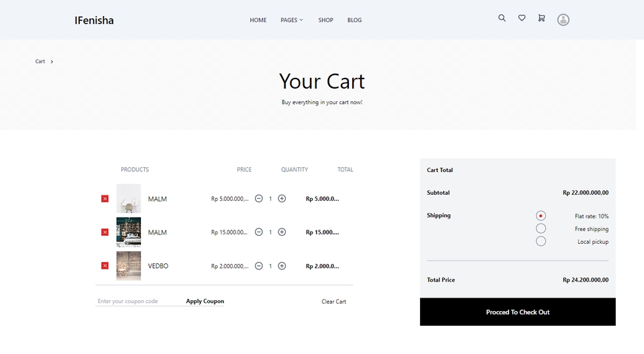Click the Rp 24.200.000,00 total price
This screenshot has width=644, height=354.
[x=586, y=279]
